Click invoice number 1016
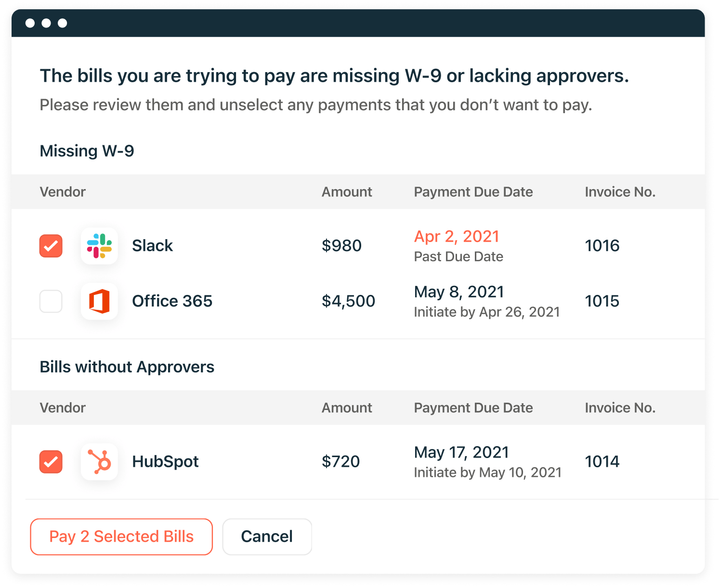This screenshot has height=588, width=719. (602, 246)
